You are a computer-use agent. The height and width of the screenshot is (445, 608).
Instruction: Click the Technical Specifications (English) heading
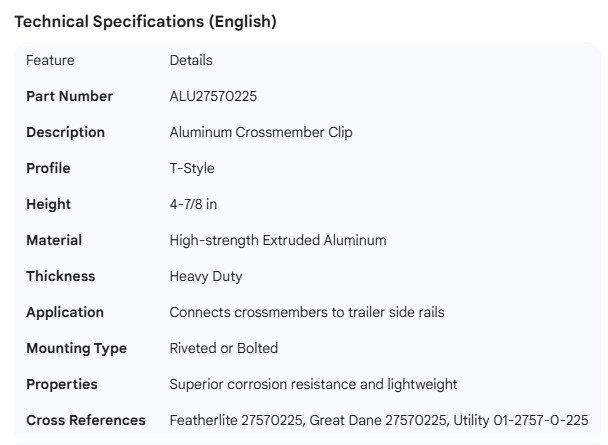pos(146,21)
